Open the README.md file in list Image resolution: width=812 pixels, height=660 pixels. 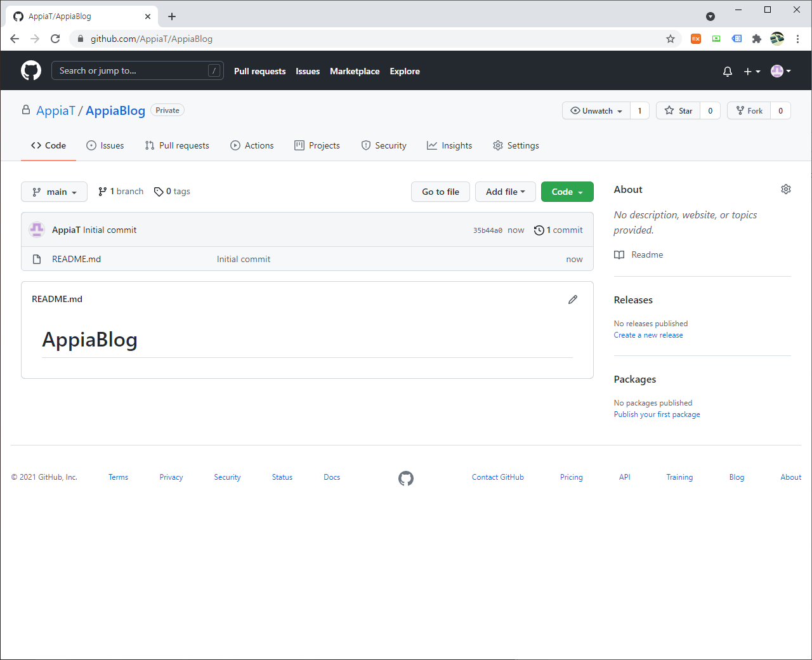point(76,259)
